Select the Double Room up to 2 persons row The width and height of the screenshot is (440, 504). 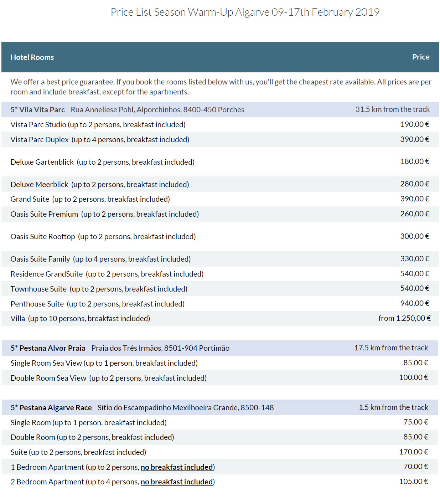[219, 437]
